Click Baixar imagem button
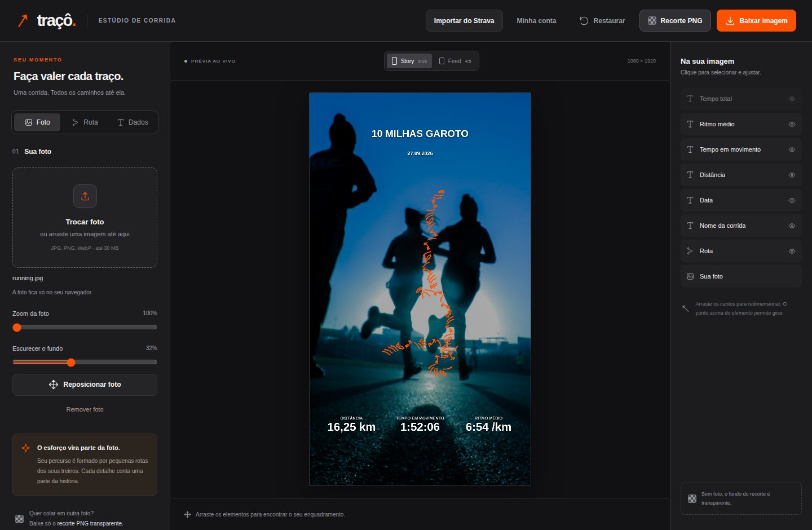This screenshot has height=530, width=812. click(x=756, y=21)
